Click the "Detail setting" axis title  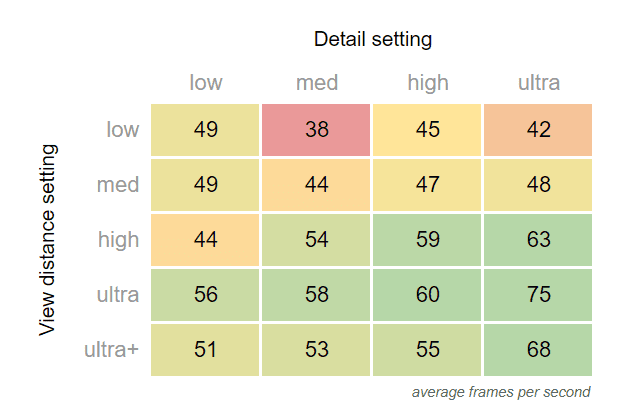pyautogui.click(x=372, y=40)
